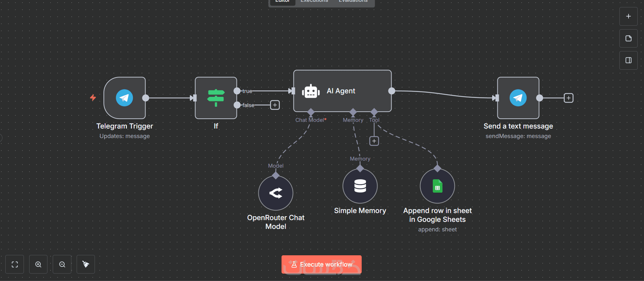Fit the workflow to view
This screenshot has width=644, height=281.
(15, 264)
